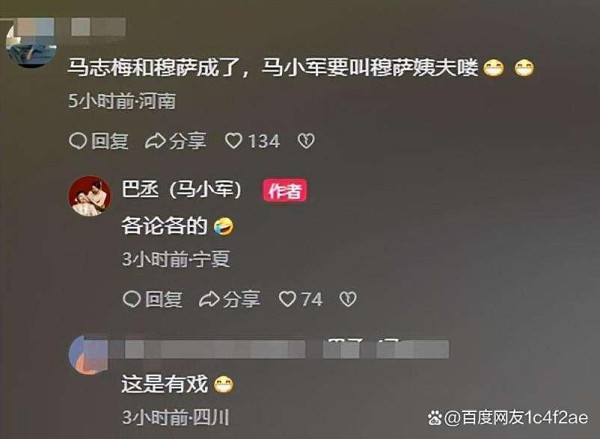
Task: Like the comment with 134 likes
Action: pyautogui.click(x=233, y=141)
